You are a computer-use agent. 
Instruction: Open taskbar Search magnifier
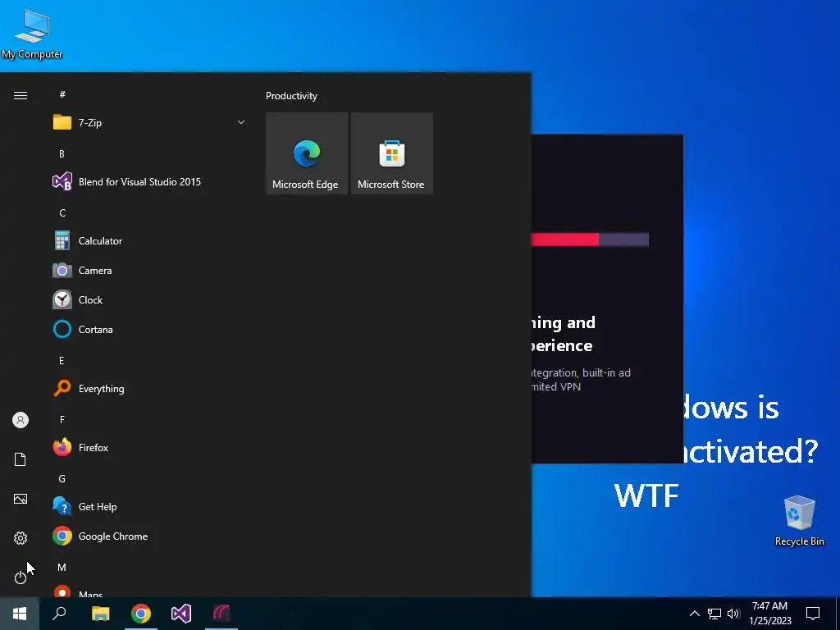(59, 614)
